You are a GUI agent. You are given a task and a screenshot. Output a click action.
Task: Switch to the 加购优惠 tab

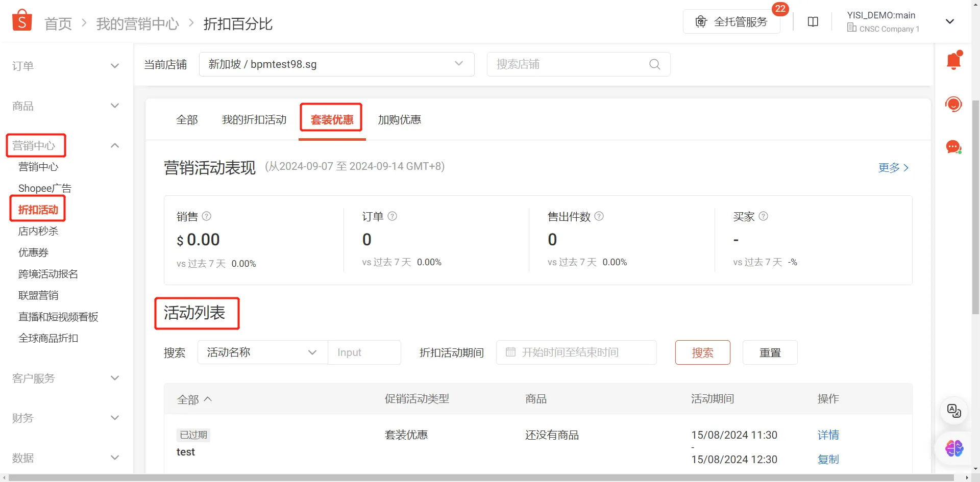(399, 119)
